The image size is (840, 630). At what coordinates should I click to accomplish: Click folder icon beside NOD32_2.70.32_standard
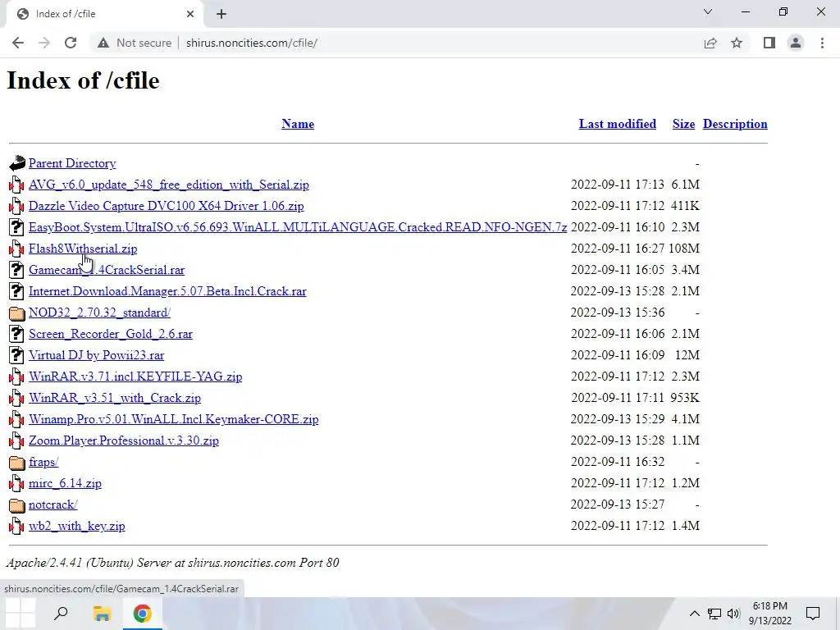pos(17,313)
